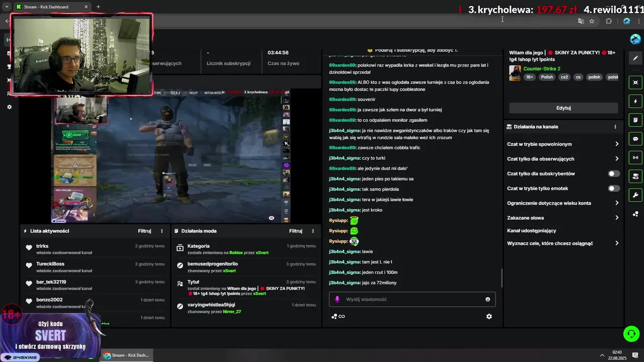Click the Counter-Strike 2 category link

click(x=542, y=68)
